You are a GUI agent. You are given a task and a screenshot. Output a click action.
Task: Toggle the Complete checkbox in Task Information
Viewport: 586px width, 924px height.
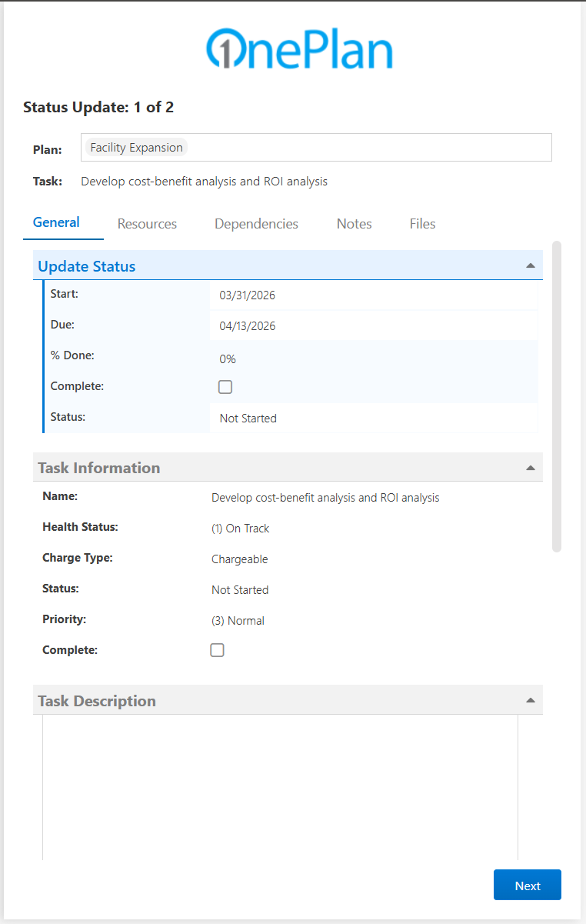point(218,650)
